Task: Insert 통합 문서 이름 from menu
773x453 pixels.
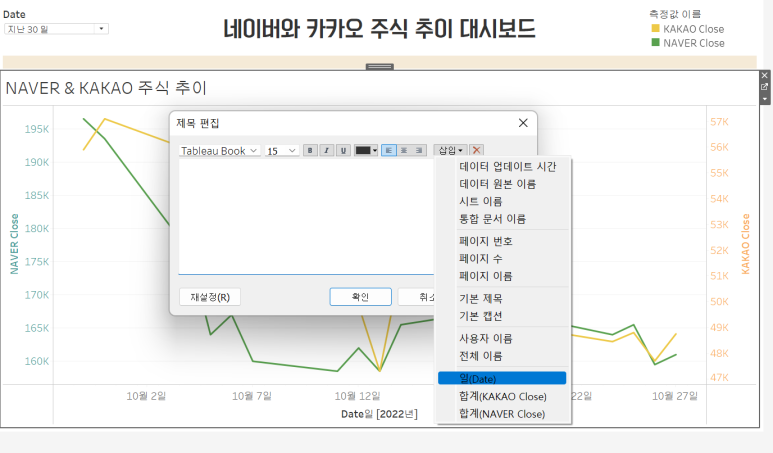Action: tap(492, 218)
